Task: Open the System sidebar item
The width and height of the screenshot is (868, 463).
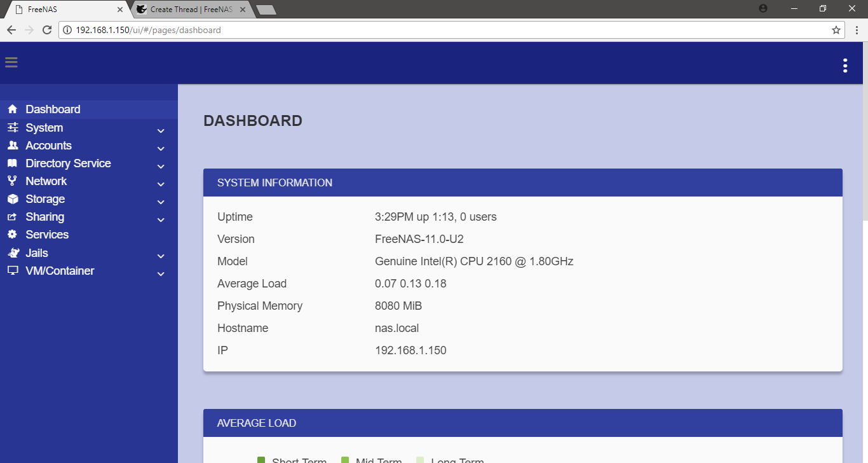Action: click(x=89, y=128)
